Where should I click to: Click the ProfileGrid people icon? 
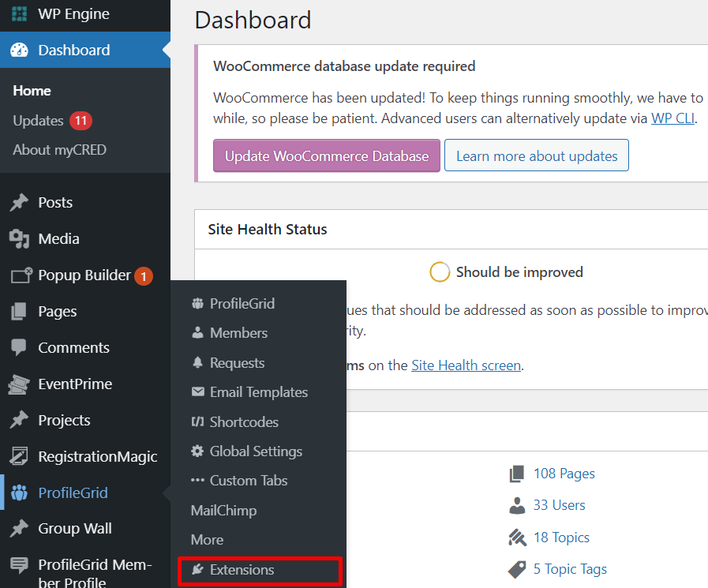(20, 493)
